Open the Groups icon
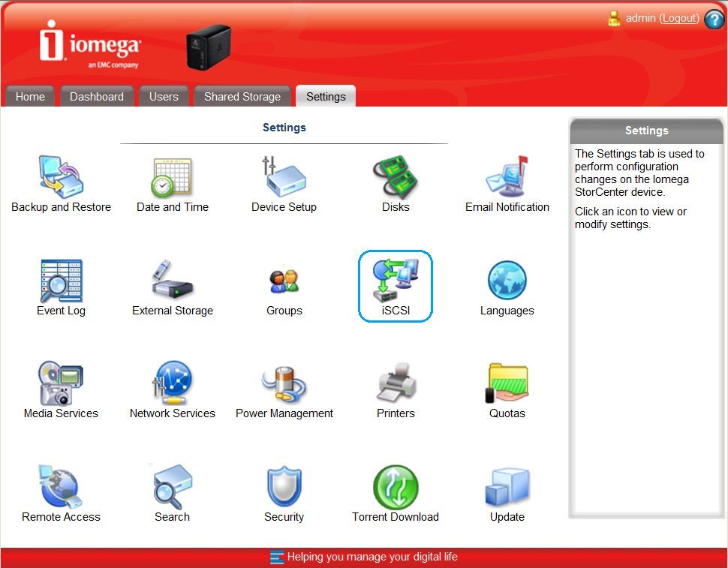Image resolution: width=728 pixels, height=568 pixels. click(284, 281)
